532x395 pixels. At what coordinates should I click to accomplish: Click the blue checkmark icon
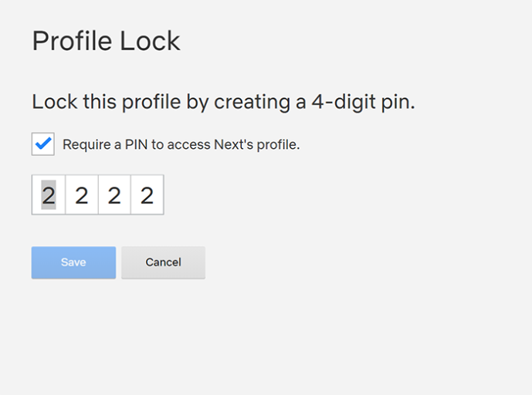coord(43,143)
